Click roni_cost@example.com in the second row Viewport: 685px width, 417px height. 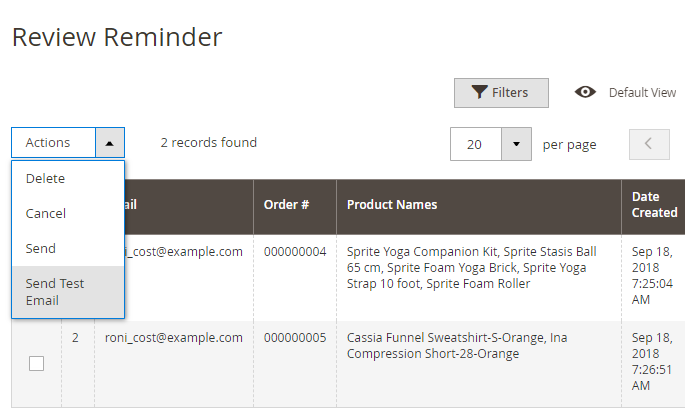[174, 338]
